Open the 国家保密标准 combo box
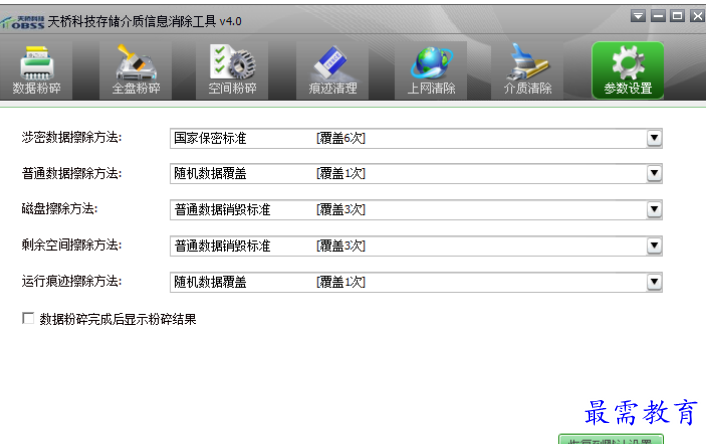The height and width of the screenshot is (444, 706). (x=416, y=138)
